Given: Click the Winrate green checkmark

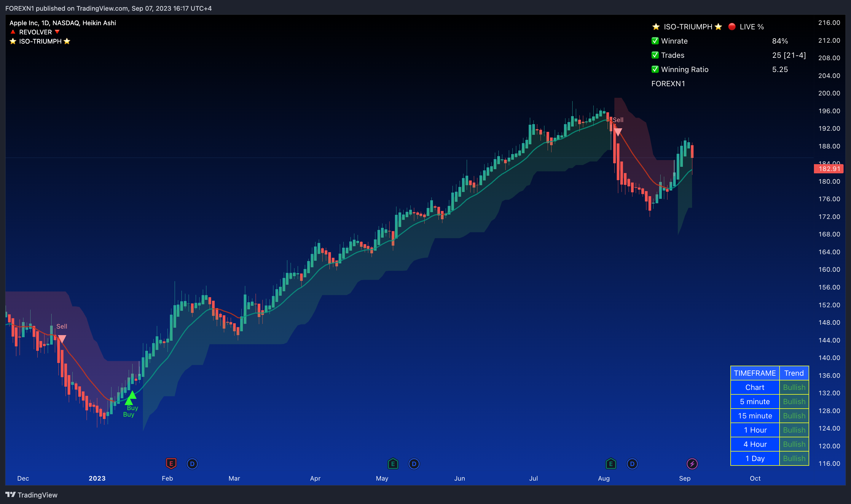Looking at the screenshot, I should 655,41.
